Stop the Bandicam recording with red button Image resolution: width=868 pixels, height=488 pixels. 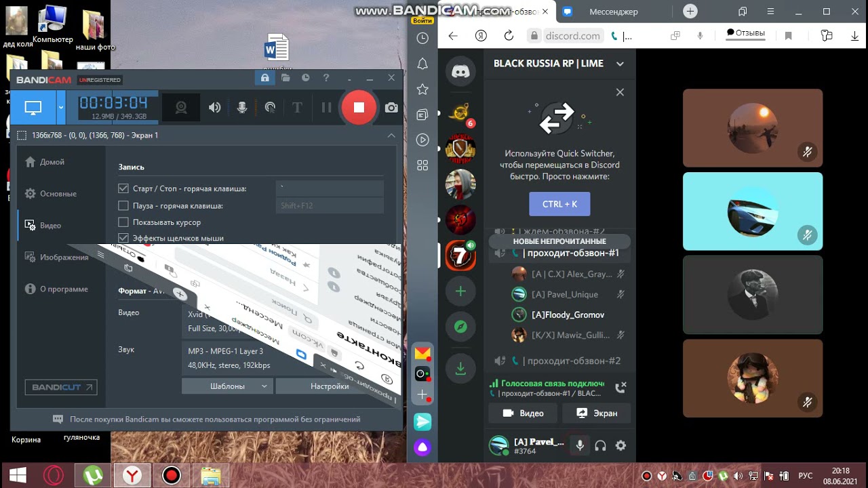(359, 107)
